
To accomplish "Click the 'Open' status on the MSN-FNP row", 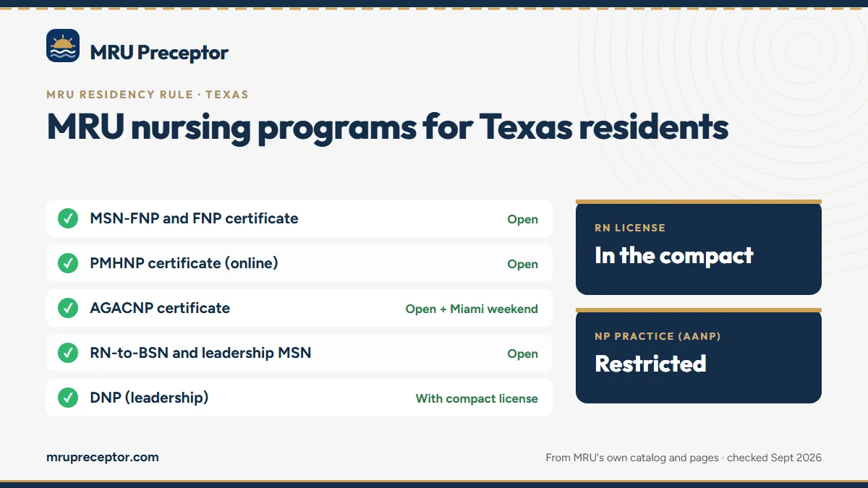I will tap(522, 220).
